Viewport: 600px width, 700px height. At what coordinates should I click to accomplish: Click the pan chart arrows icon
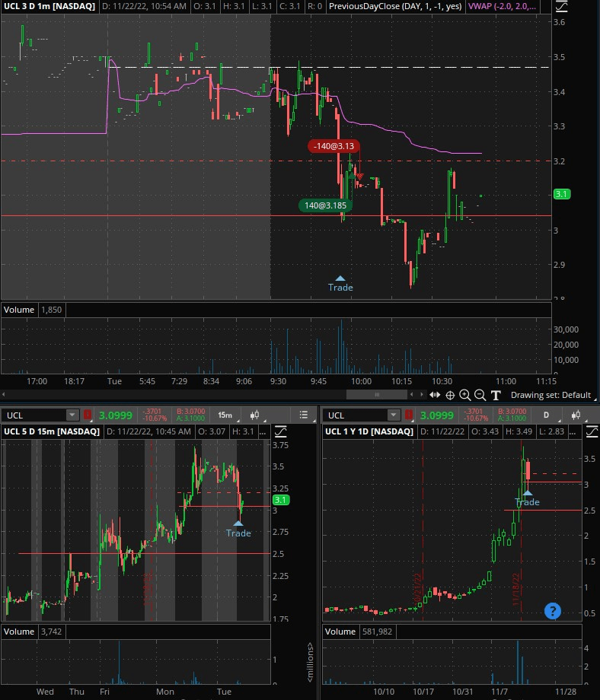(435, 395)
